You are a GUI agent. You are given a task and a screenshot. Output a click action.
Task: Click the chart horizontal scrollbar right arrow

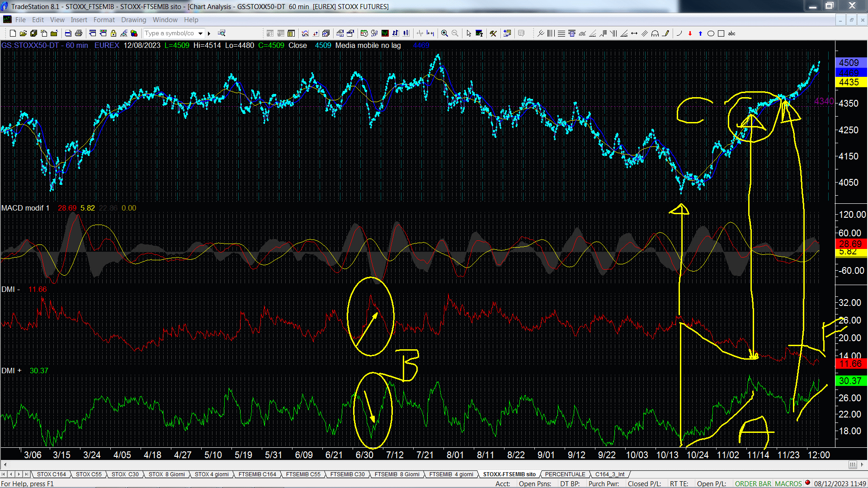pyautogui.click(x=862, y=465)
